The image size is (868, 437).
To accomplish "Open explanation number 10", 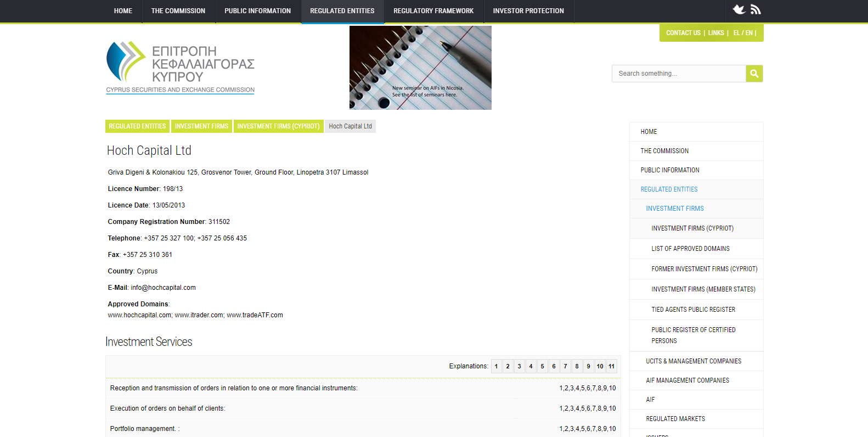I will click(x=600, y=366).
